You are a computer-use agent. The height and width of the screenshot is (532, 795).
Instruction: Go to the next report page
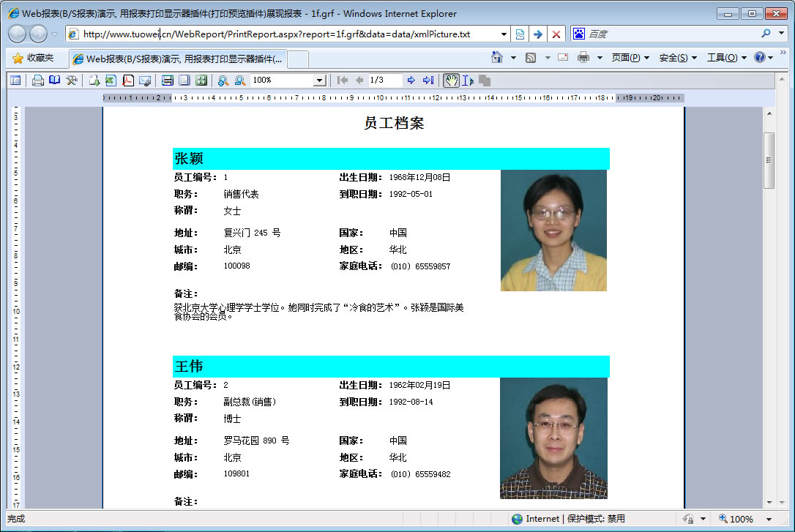[x=411, y=80]
